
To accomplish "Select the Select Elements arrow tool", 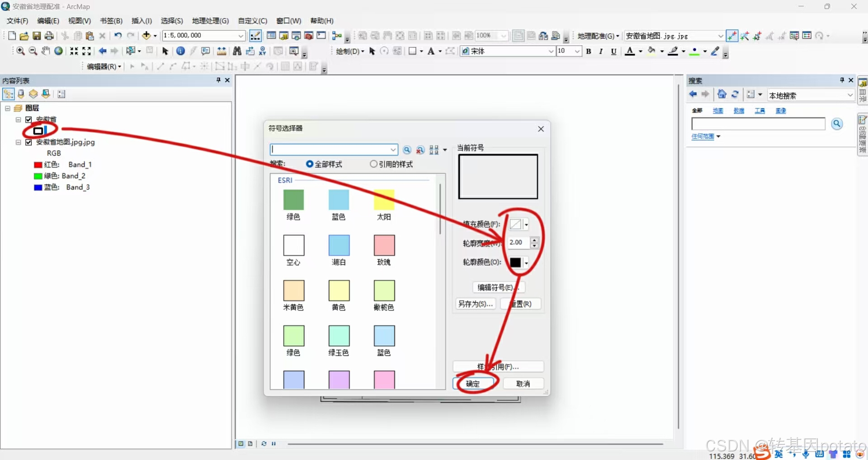I will [165, 51].
